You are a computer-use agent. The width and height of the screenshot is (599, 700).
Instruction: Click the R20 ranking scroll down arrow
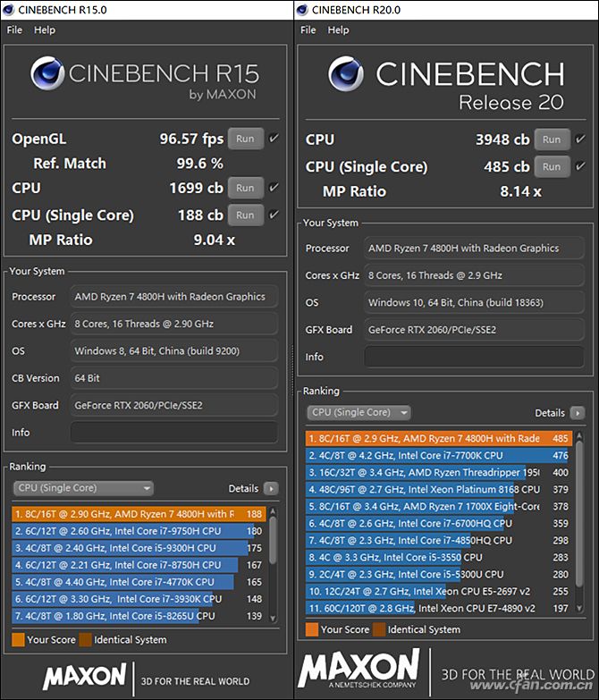[579, 608]
